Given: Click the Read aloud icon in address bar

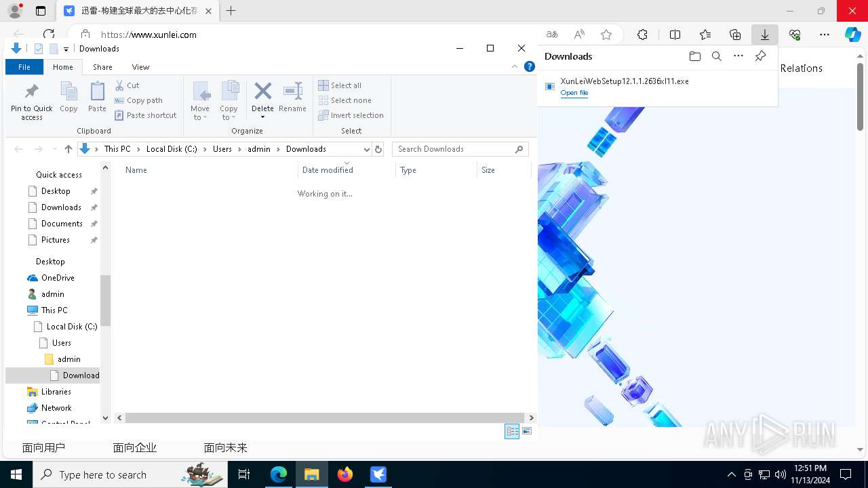Looking at the screenshot, I should click(x=579, y=35).
